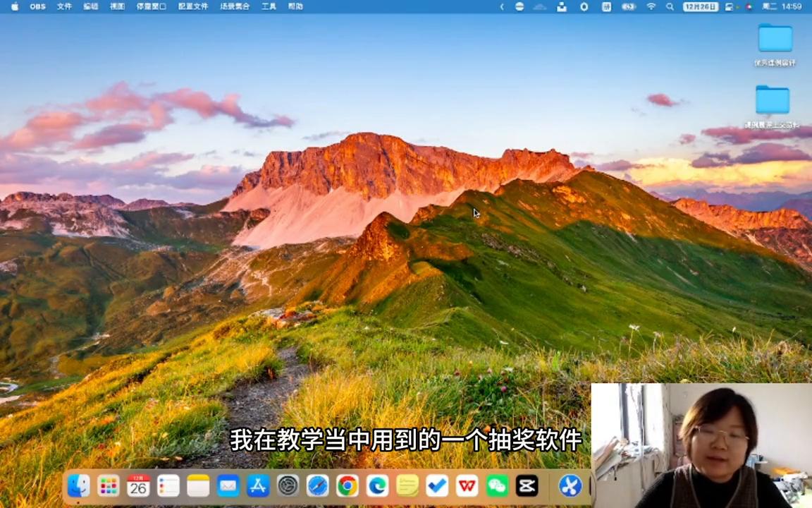
Task: Launch Safari from the Dock
Action: 318,486
